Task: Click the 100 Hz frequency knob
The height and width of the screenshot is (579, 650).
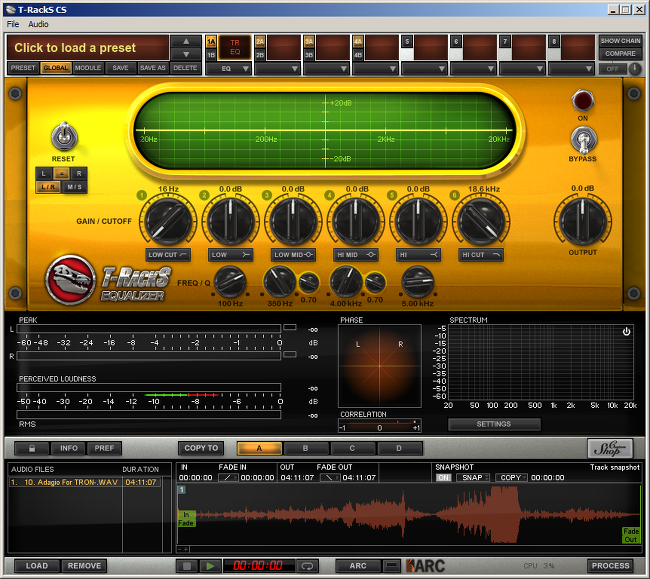Action: coord(230,282)
